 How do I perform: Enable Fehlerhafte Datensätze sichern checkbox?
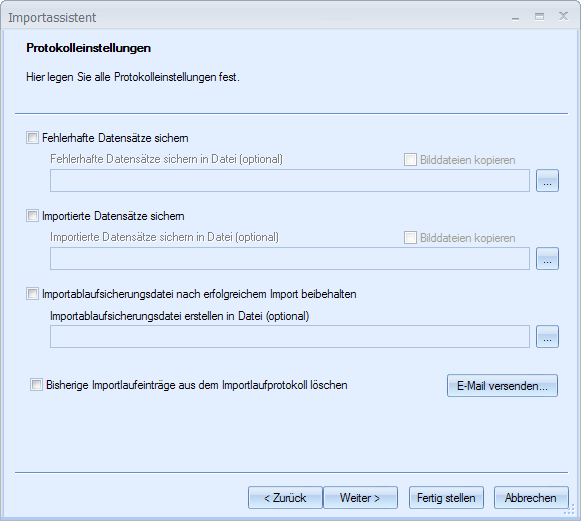pos(32,138)
